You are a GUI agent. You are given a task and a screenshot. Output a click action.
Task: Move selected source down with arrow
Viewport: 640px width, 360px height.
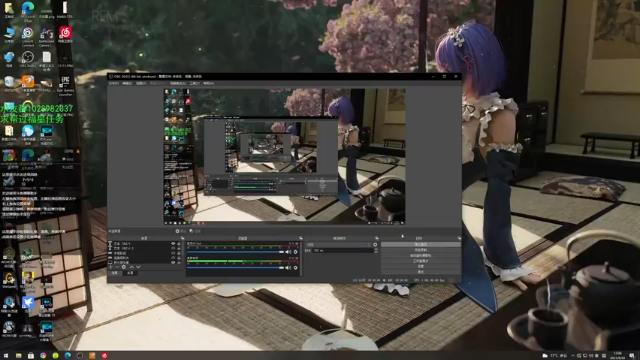[138, 267]
